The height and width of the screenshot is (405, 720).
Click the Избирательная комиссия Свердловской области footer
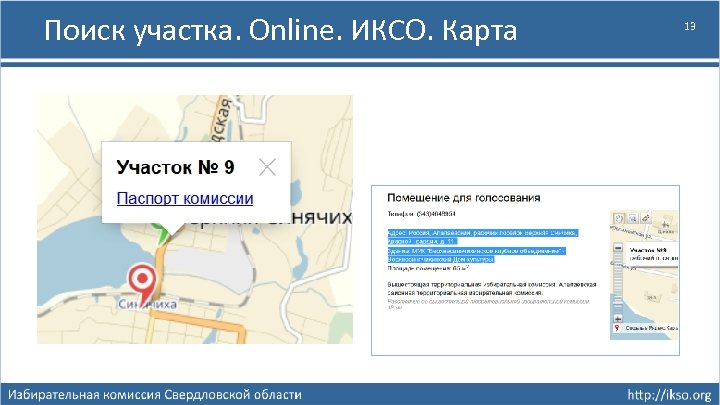coord(155,394)
